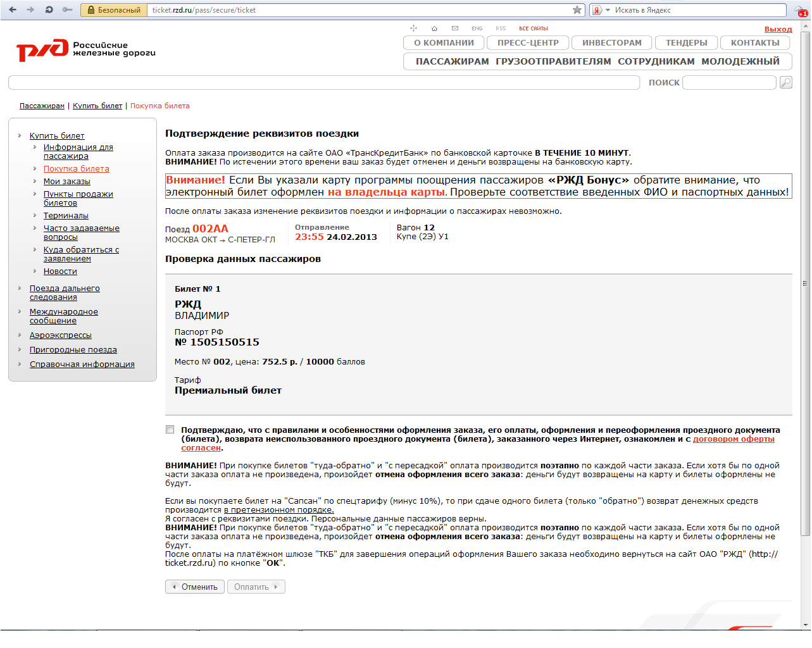This screenshot has width=812, height=648.
Task: Click the home icon in RZD header
Action: [434, 28]
